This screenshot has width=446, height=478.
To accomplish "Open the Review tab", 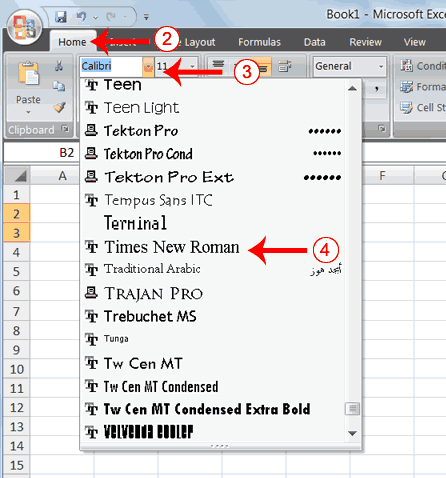I will point(365,42).
